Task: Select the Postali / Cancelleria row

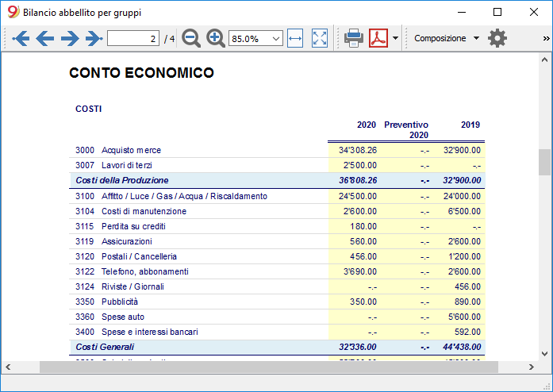Action: (x=277, y=256)
